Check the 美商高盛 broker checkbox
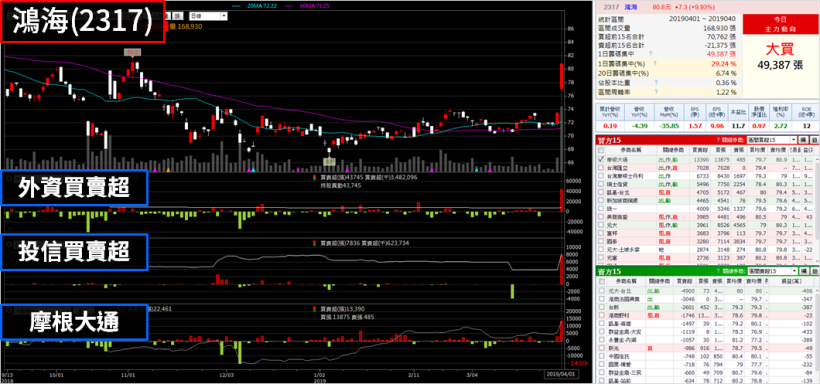820x384 pixels. coord(601,217)
